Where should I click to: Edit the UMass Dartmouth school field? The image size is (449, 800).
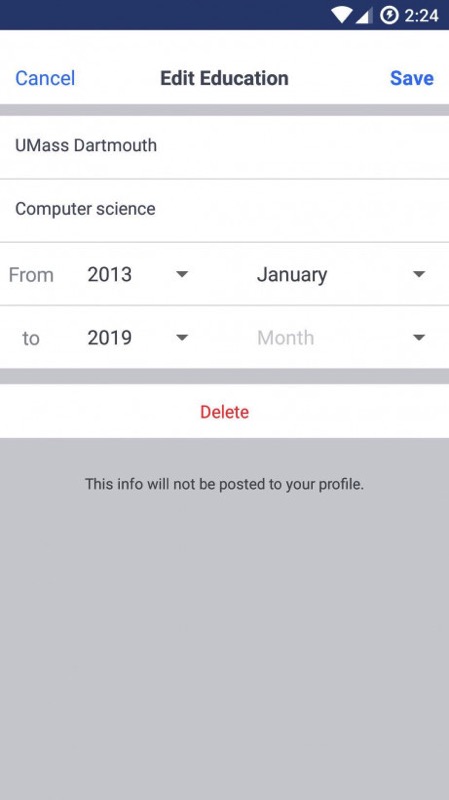pyautogui.click(x=224, y=146)
